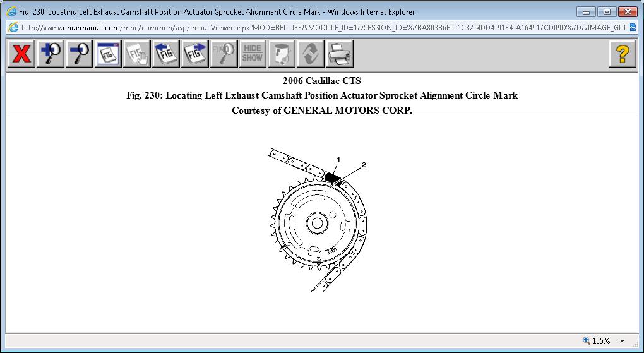Open help with the yellow question mark
This screenshot has height=353, width=644.
(x=623, y=54)
